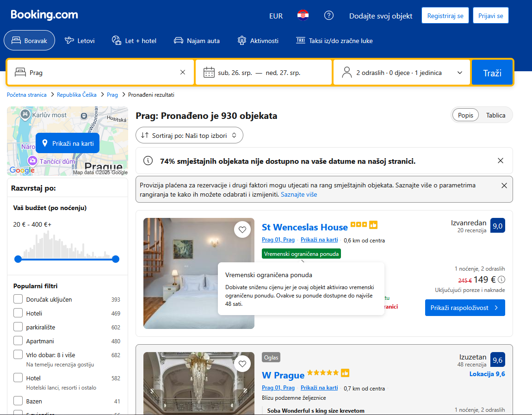Click the Početna stranica breadcrumb
The width and height of the screenshot is (532, 415).
27,95
